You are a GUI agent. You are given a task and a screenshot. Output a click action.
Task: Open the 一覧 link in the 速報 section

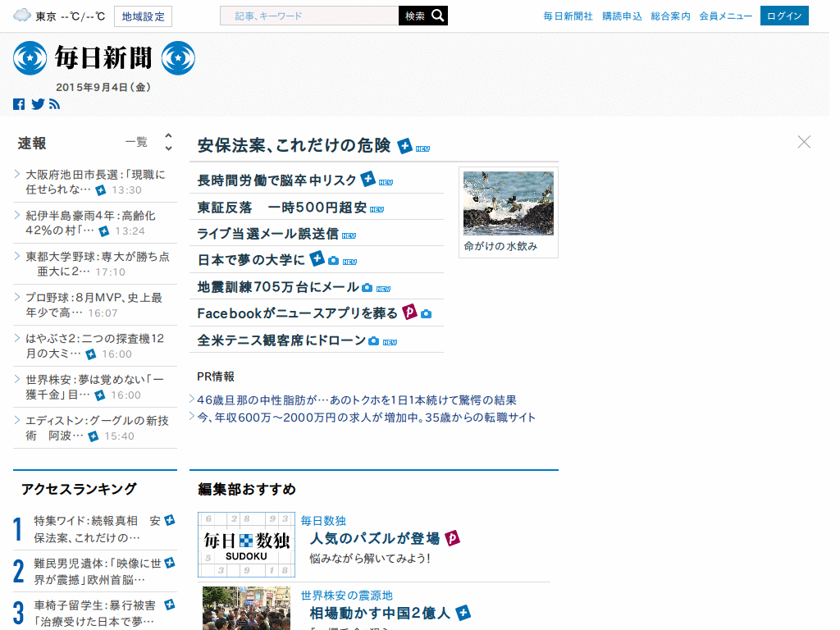pyautogui.click(x=136, y=141)
